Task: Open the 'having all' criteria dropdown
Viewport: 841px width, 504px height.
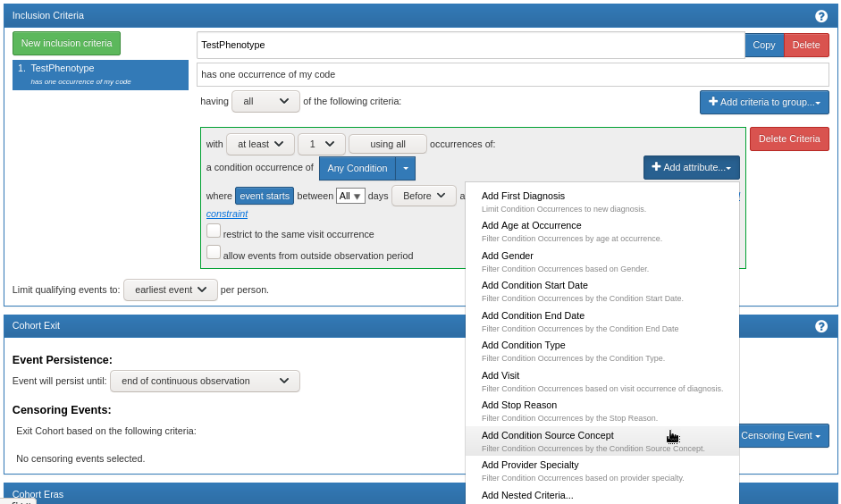Action: (265, 101)
